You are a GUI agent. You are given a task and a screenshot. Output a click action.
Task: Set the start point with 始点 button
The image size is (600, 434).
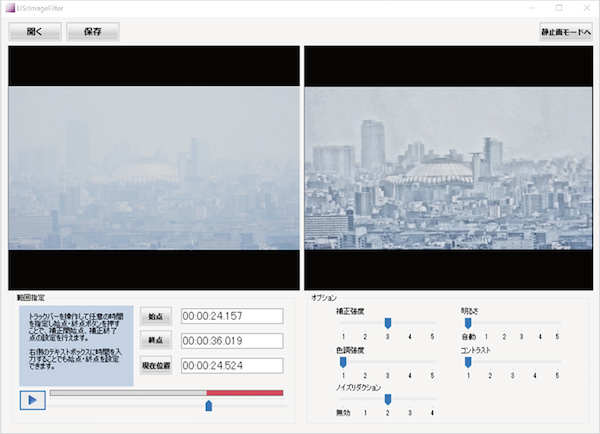coord(155,317)
